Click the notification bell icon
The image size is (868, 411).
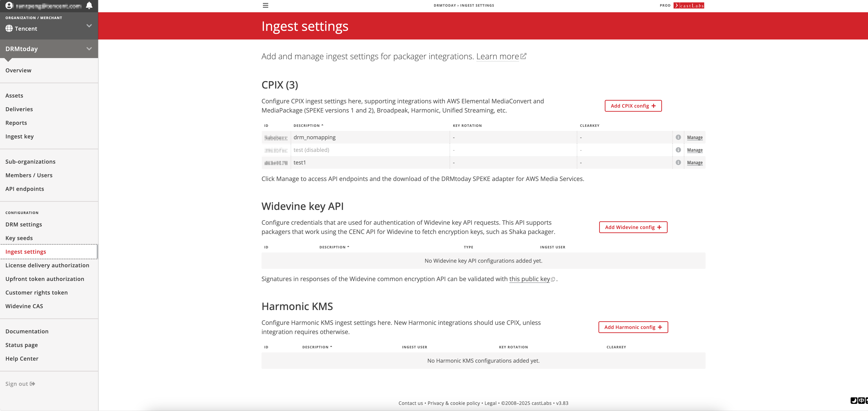pos(89,5)
